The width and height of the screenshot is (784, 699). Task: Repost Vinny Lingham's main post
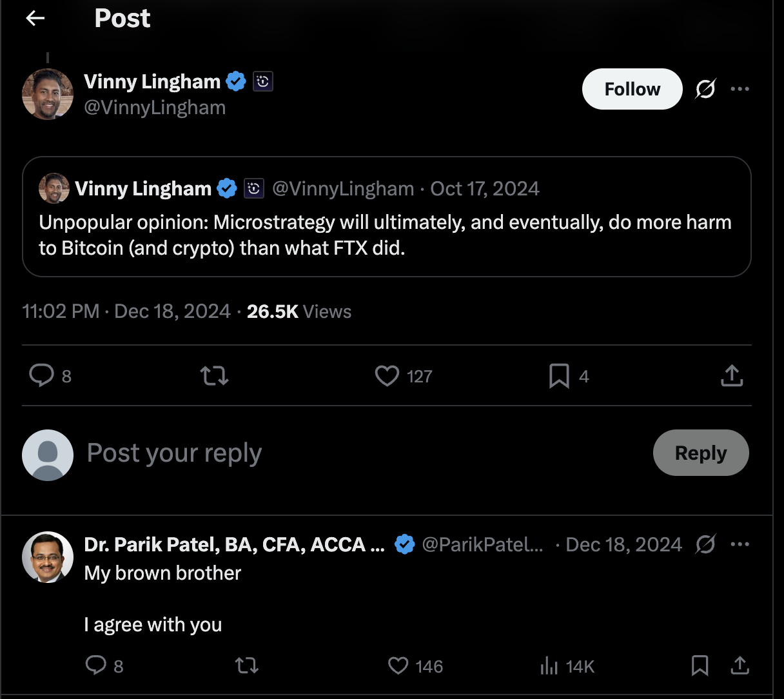coord(214,375)
